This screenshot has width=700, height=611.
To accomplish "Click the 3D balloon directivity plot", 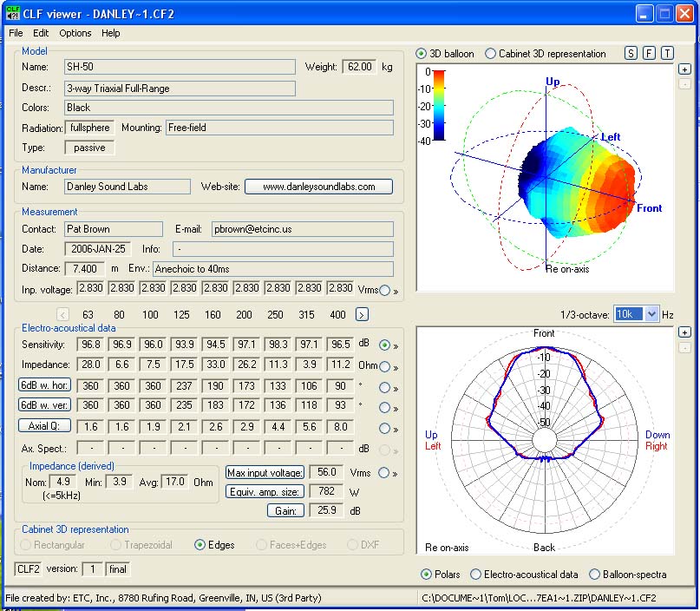I will 545,178.
